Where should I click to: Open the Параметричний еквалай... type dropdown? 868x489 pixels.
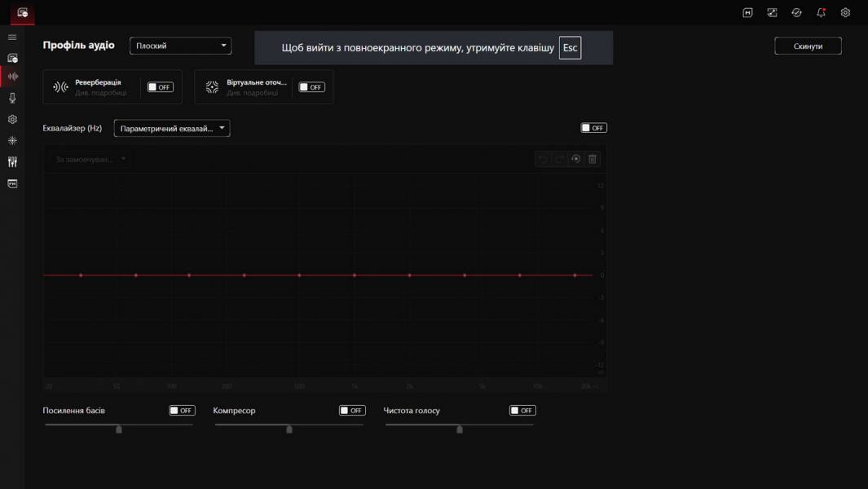(172, 129)
